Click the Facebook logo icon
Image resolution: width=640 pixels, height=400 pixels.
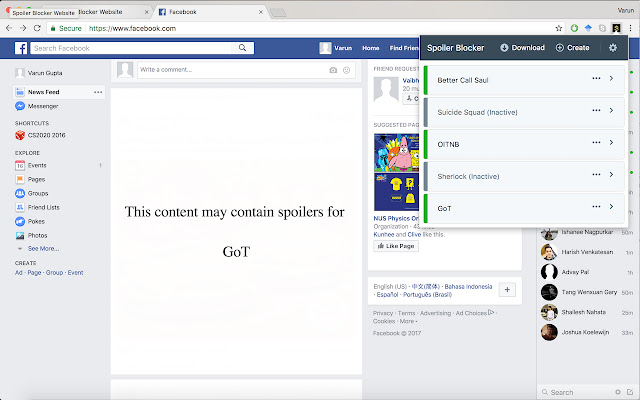pos(21,48)
